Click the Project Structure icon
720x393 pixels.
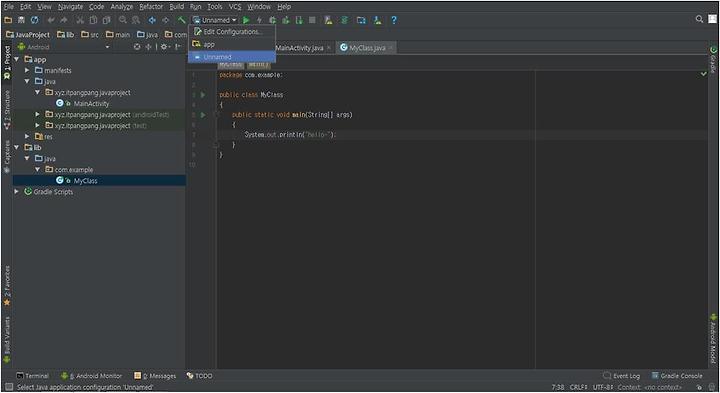click(x=361, y=20)
